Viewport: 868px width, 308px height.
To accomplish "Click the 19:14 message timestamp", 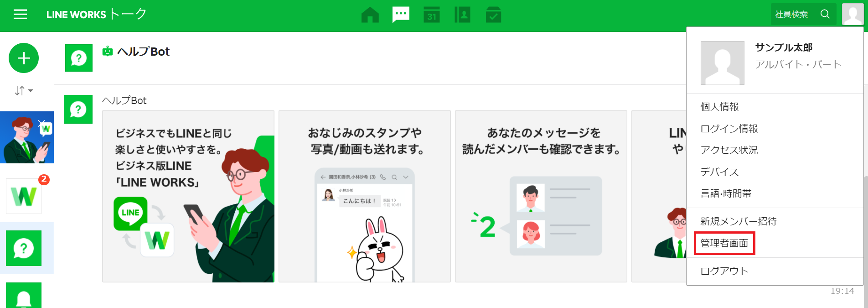I will coord(842,291).
